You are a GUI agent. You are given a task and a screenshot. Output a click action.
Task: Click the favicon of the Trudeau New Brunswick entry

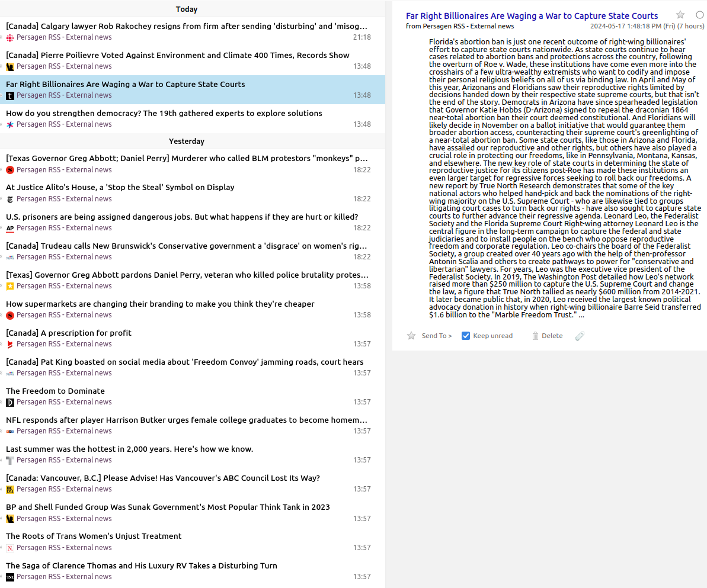pos(10,257)
